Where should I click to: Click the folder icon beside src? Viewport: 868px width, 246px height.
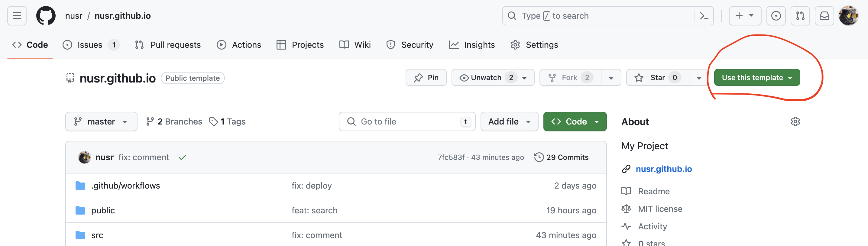[80, 235]
